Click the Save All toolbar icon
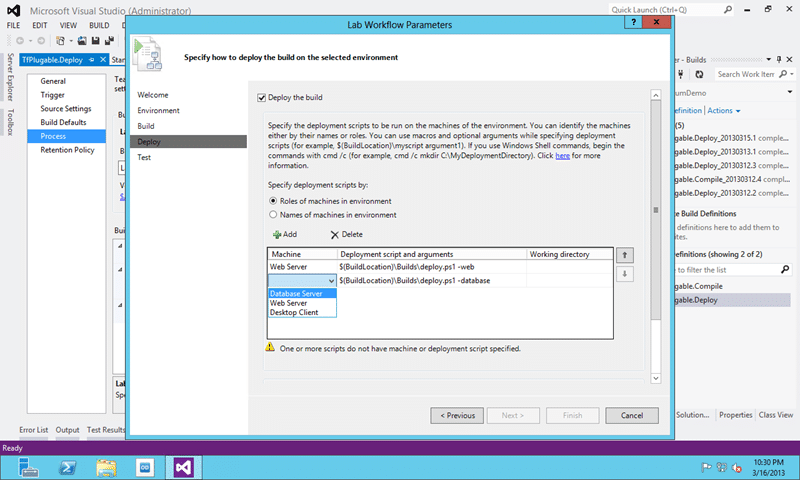This screenshot has height=480, width=800. pos(109,41)
